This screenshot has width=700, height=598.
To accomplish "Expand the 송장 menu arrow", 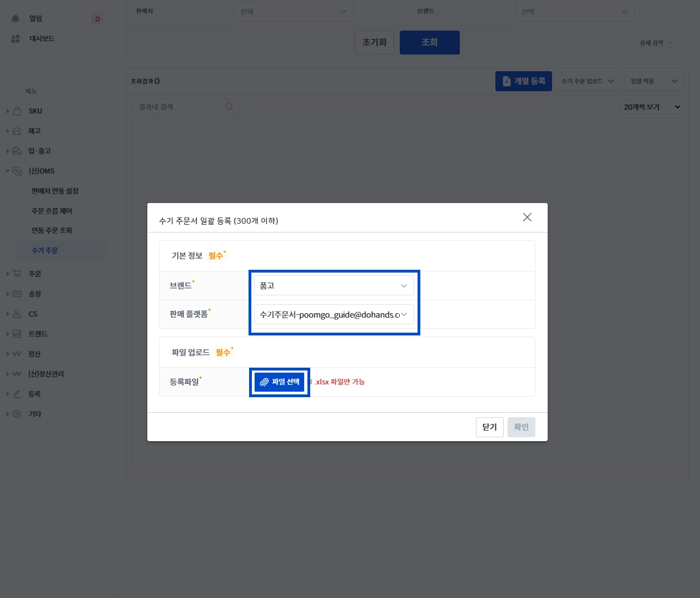I will (8, 294).
